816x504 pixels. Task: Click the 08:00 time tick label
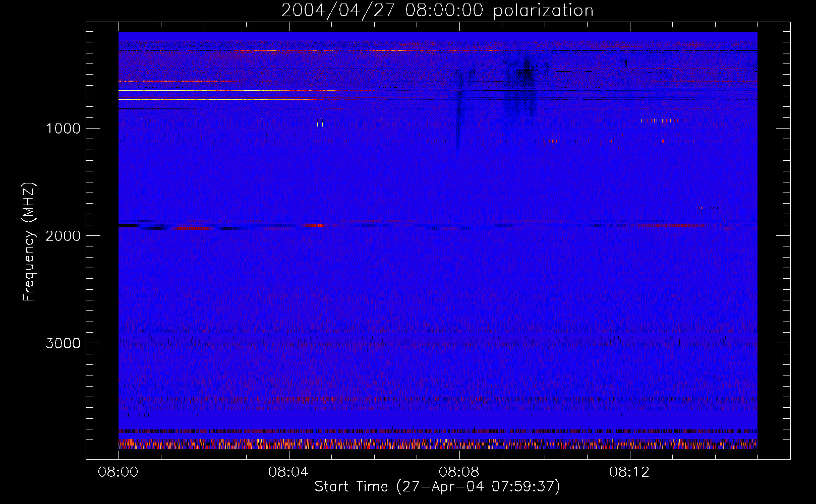(118, 472)
